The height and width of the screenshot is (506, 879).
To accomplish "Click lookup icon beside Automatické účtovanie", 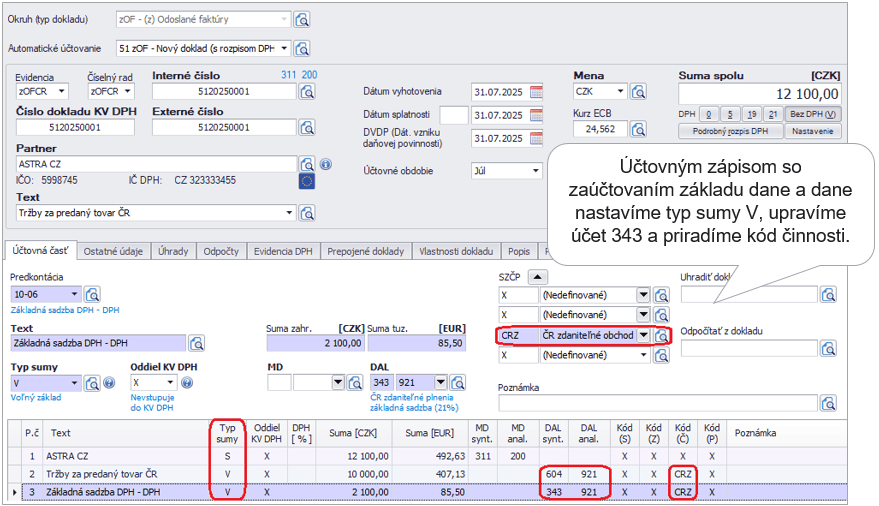I will tap(303, 48).
